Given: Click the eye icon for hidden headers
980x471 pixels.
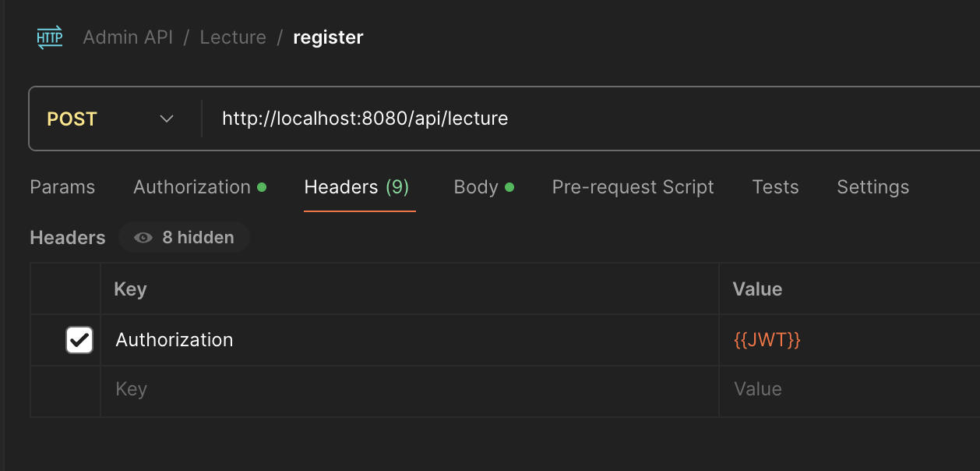Looking at the screenshot, I should tap(143, 238).
